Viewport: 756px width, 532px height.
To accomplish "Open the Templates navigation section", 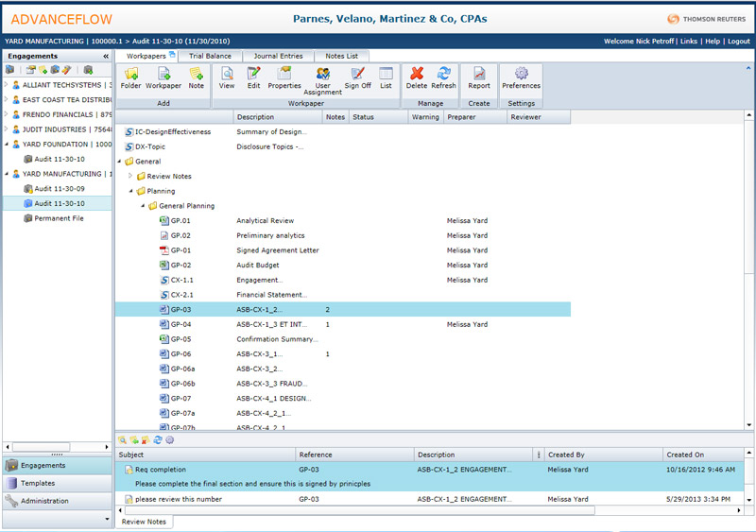I will (x=38, y=483).
